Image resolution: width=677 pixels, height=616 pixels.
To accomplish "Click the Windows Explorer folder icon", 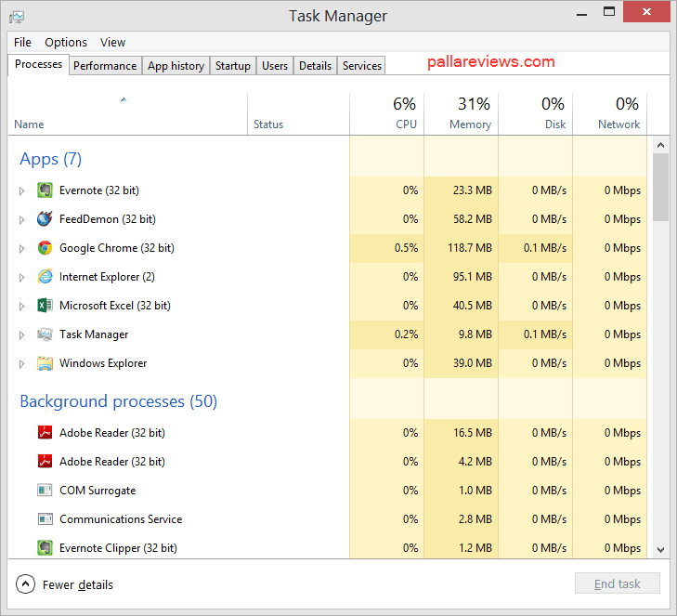I will 45,363.
